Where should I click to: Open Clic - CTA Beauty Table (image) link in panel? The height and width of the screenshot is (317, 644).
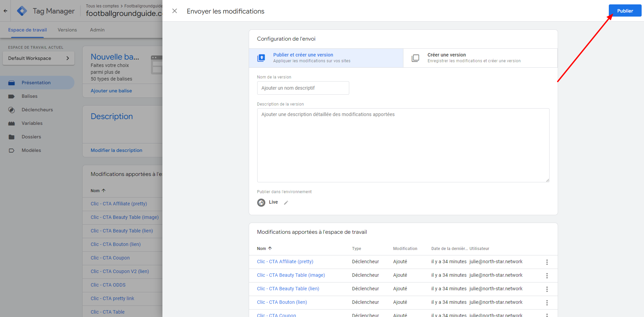pos(291,275)
